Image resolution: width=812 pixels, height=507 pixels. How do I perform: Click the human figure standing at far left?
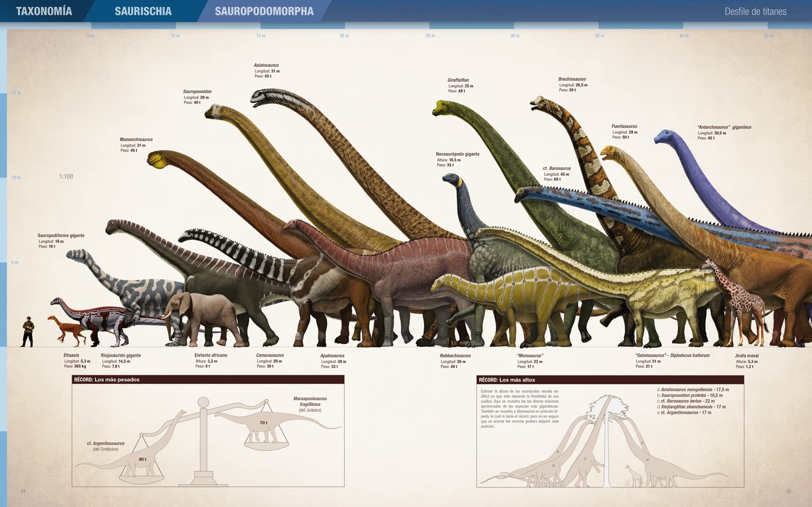(x=28, y=332)
